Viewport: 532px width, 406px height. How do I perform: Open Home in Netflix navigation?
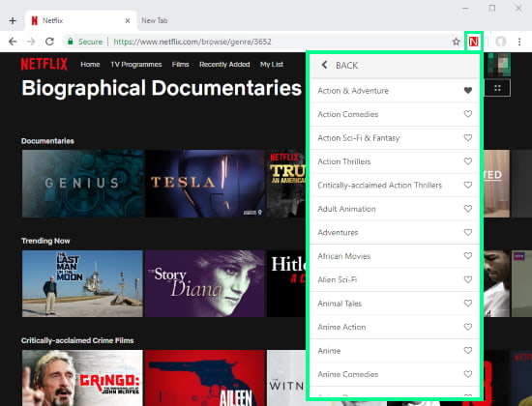(x=90, y=65)
